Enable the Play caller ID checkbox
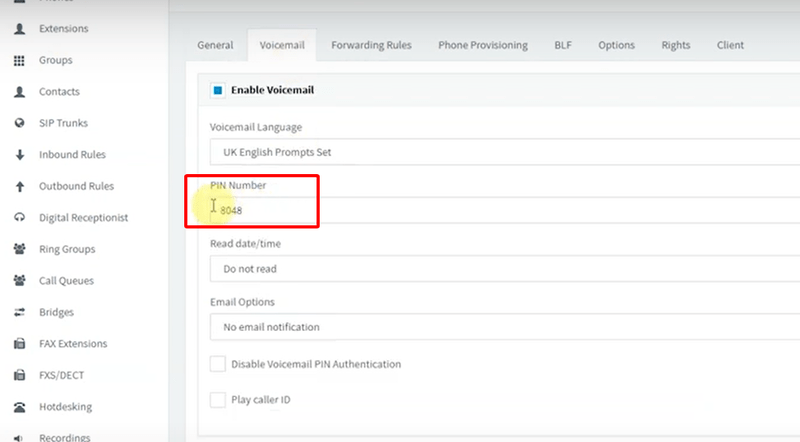Screen dimensions: 800x442 click(218, 400)
